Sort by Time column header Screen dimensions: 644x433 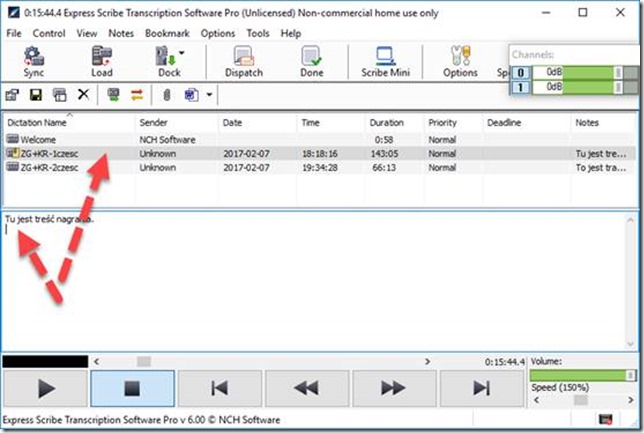(x=331, y=122)
